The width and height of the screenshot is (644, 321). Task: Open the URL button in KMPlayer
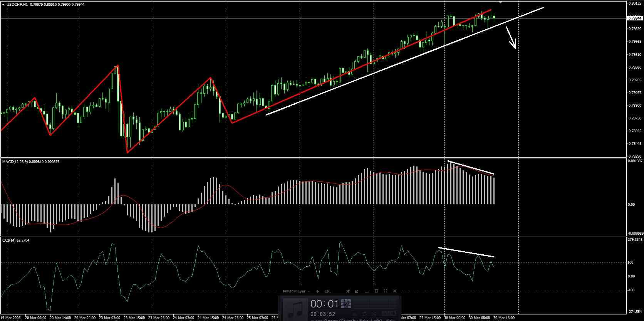tap(328, 291)
